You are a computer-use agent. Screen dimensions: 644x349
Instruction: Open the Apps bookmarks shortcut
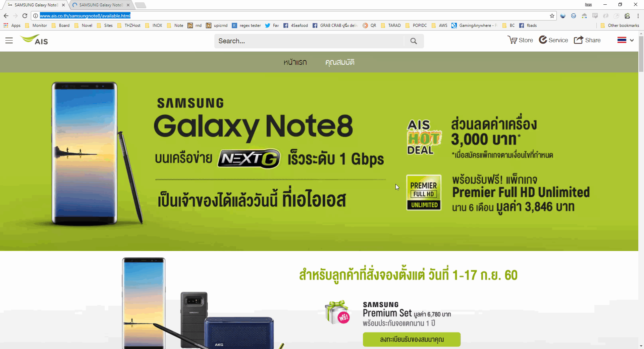point(12,26)
